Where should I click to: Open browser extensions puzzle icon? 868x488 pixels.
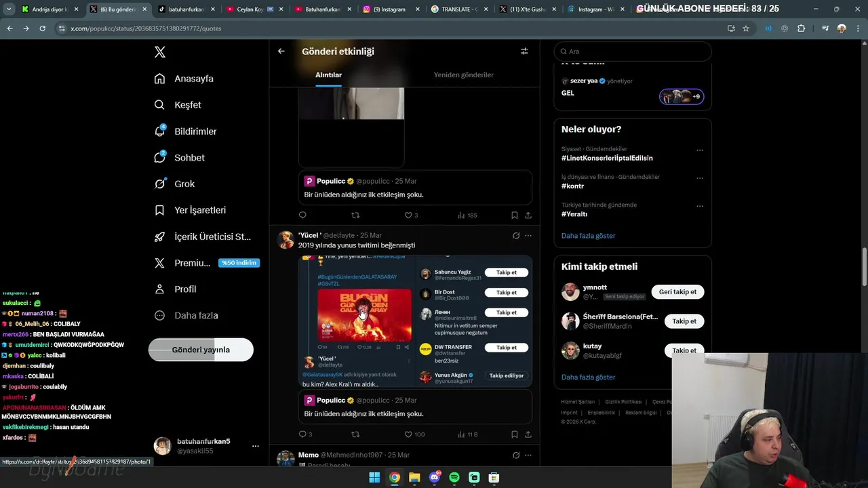(802, 28)
